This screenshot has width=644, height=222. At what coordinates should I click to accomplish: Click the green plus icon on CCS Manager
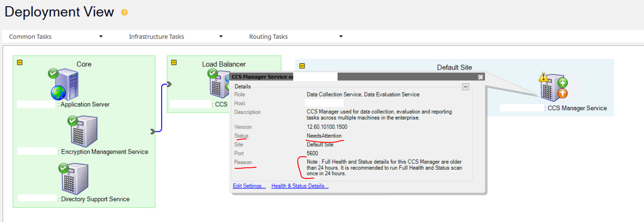coord(562,83)
